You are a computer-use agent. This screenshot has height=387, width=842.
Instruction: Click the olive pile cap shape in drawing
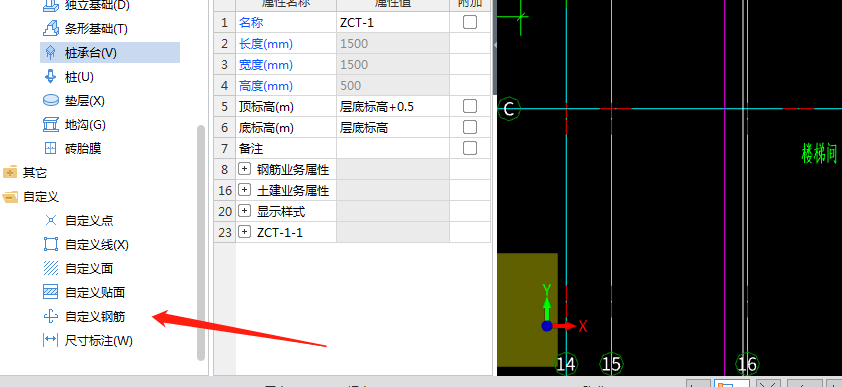pyautogui.click(x=527, y=310)
